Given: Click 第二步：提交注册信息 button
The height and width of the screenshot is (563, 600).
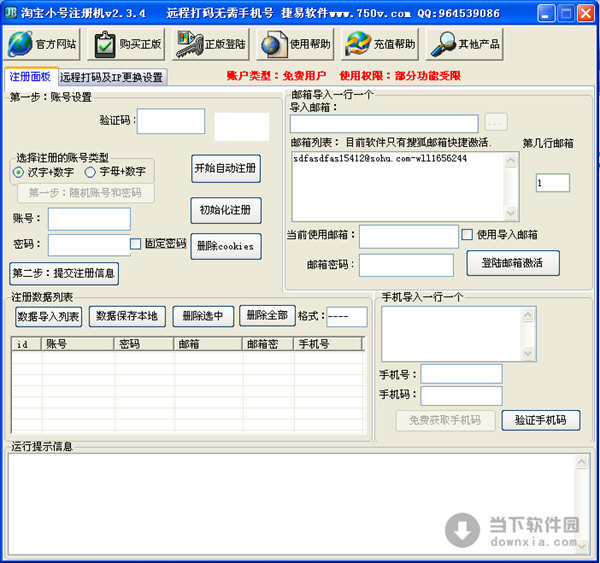Looking at the screenshot, I should (64, 273).
